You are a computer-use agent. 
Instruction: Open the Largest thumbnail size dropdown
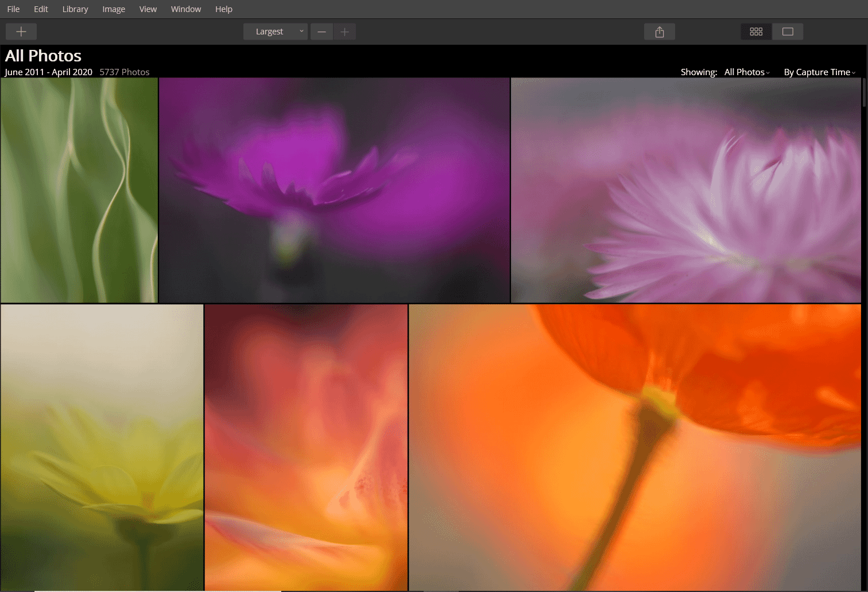point(276,32)
